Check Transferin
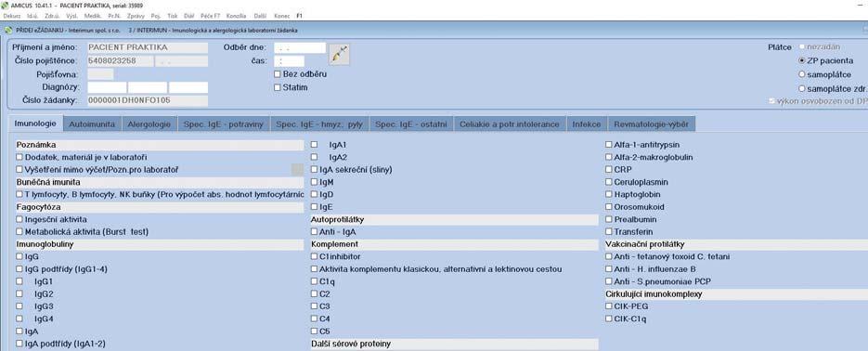868x351 pixels. 609,232
